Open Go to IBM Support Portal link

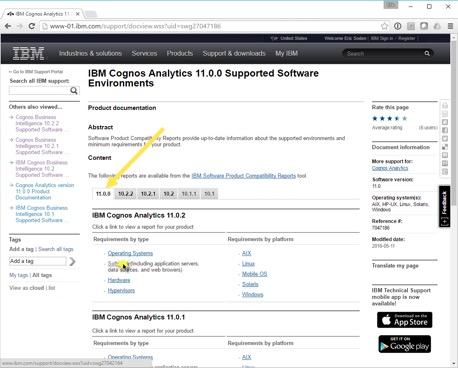(x=36, y=72)
